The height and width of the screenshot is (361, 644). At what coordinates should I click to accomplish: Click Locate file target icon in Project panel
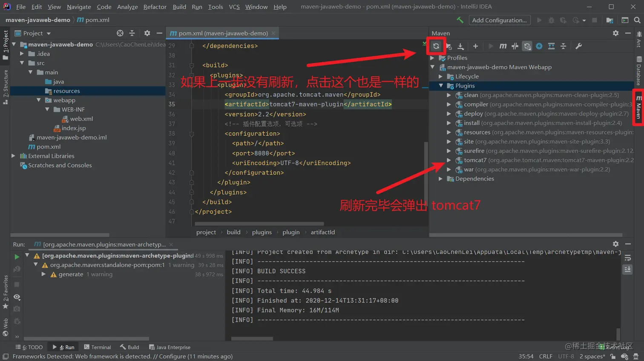point(120,33)
